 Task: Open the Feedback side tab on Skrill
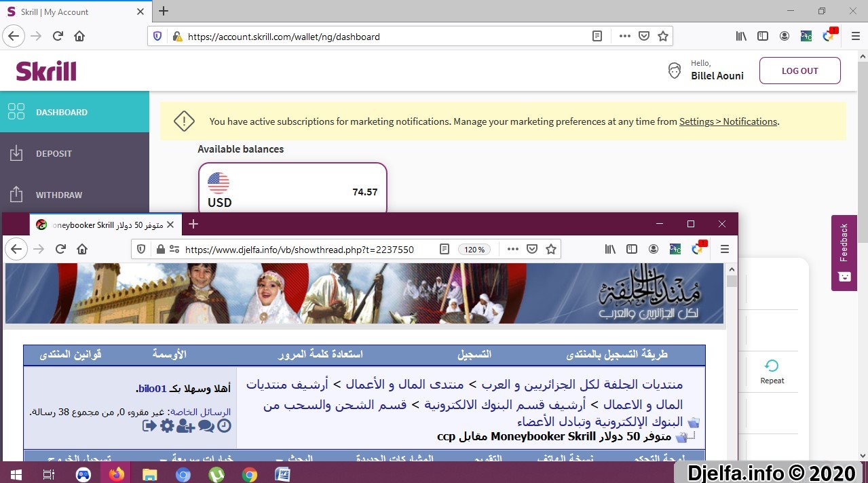[844, 253]
